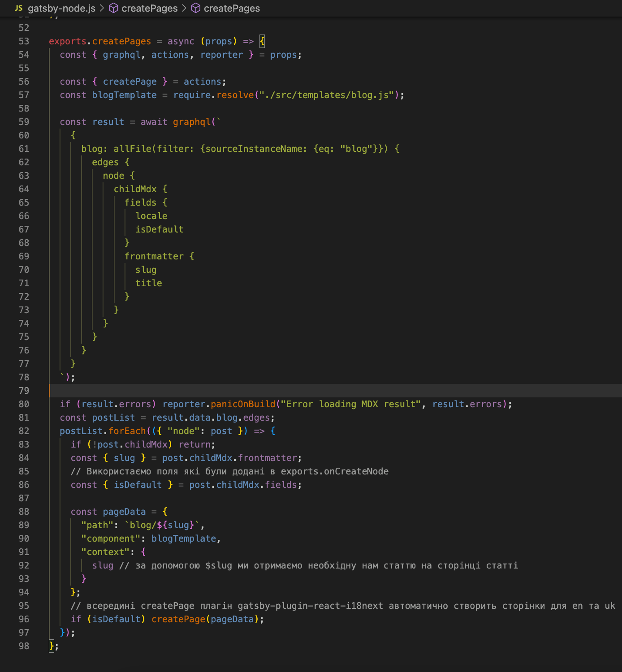
Task: Click breadcrumb chevron after gatsby-node.js
Action: coord(102,8)
